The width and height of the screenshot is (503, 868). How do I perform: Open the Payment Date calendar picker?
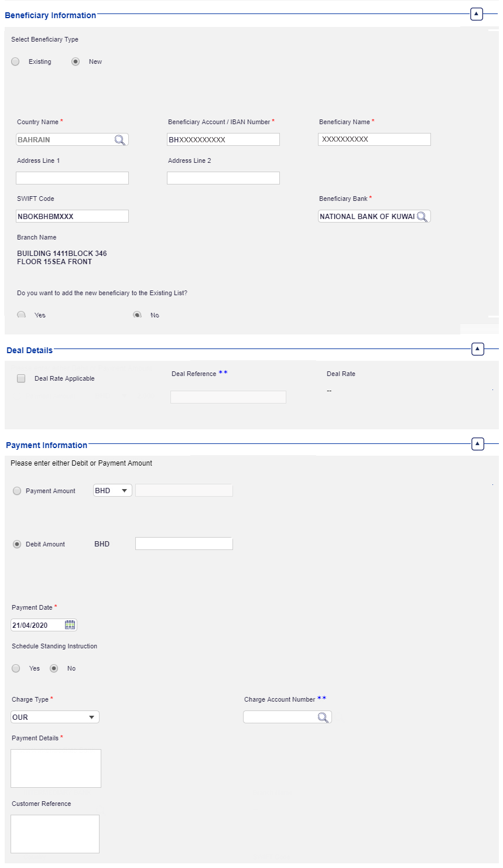tap(70, 625)
